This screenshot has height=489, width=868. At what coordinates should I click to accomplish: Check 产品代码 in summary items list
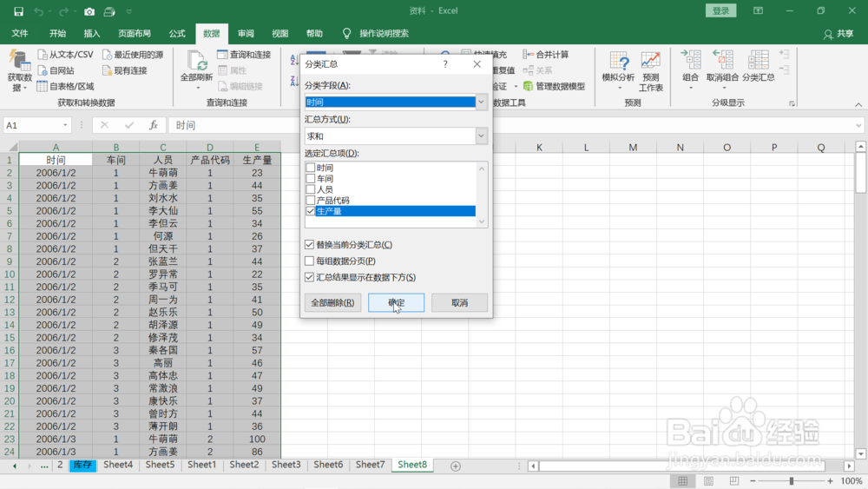311,200
